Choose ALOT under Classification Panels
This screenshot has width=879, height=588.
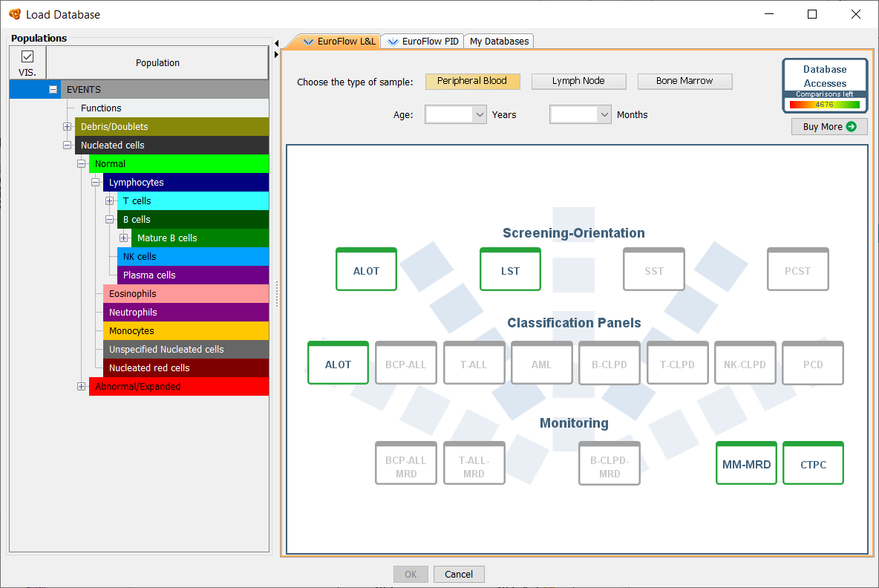tap(338, 362)
